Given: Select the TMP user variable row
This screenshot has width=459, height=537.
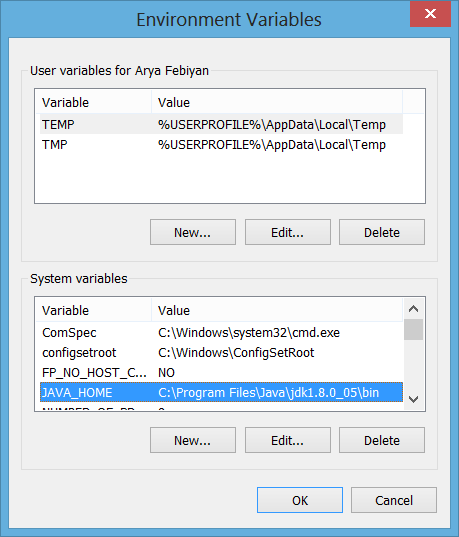Looking at the screenshot, I should pos(221,145).
